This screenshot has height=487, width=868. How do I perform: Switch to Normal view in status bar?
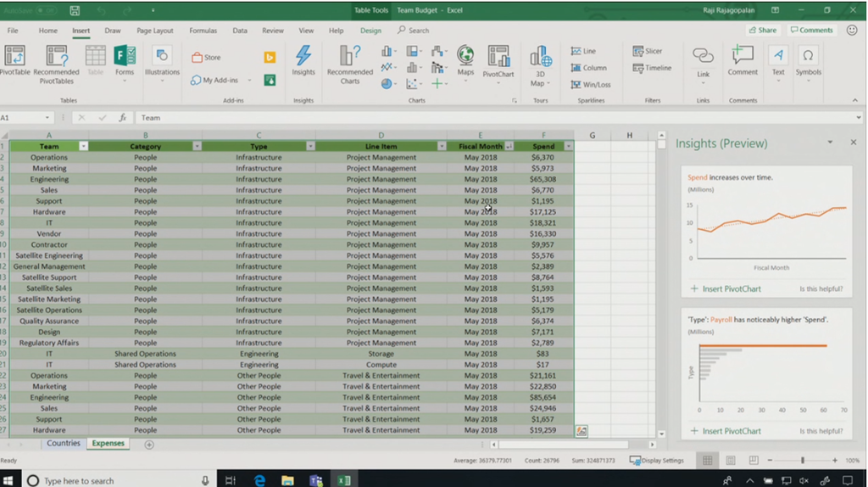pyautogui.click(x=707, y=461)
